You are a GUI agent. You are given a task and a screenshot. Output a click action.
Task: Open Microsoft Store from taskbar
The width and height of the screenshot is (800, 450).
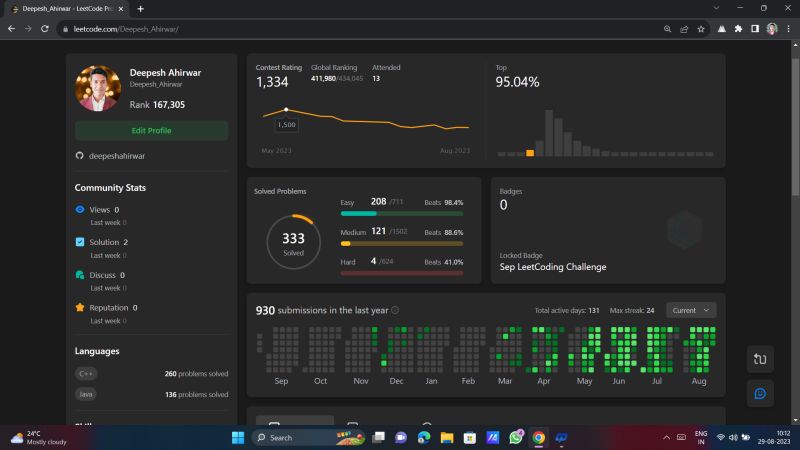point(469,437)
